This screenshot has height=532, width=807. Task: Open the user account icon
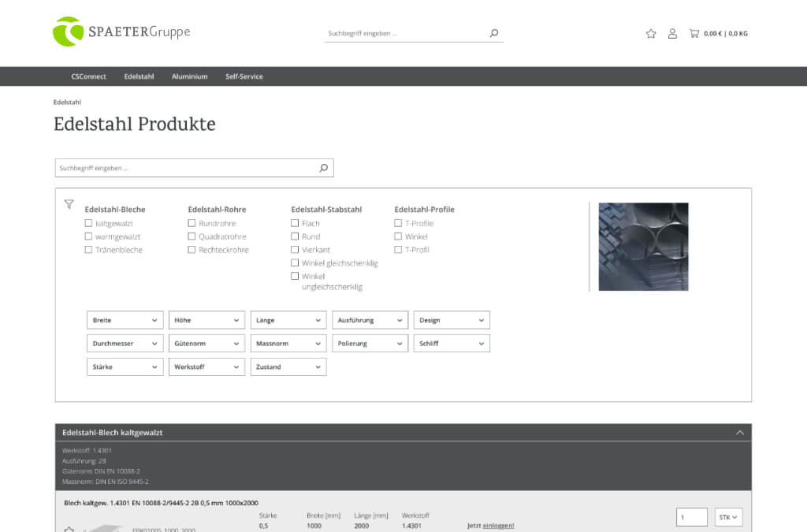point(672,33)
